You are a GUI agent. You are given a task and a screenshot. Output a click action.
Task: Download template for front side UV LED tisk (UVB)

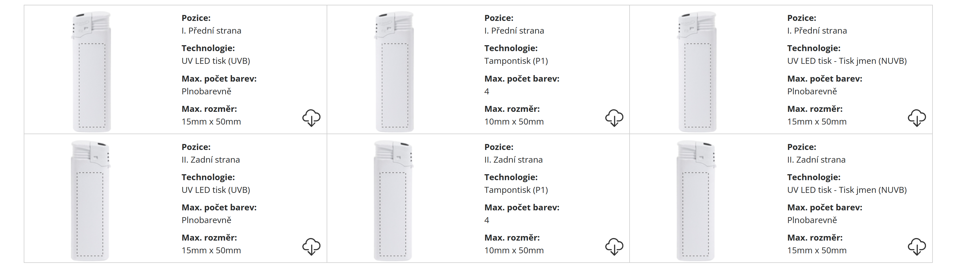point(311,118)
